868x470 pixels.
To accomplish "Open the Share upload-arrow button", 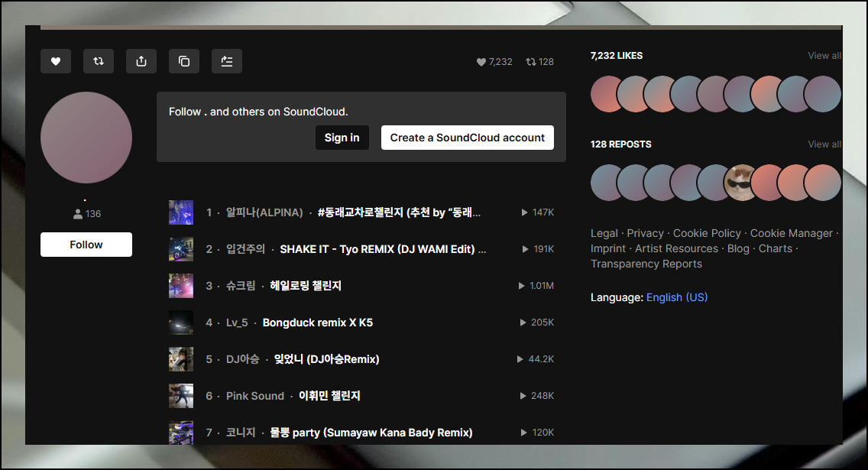I will pos(141,61).
